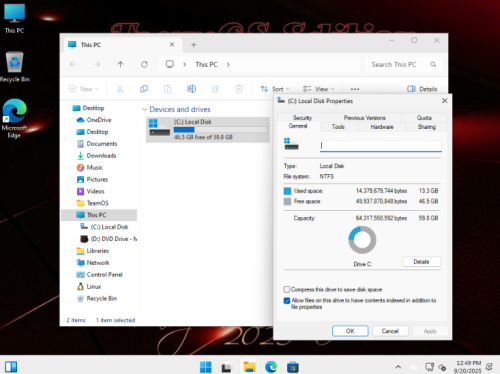Toggle Compress this drive checkbox

pyautogui.click(x=287, y=289)
